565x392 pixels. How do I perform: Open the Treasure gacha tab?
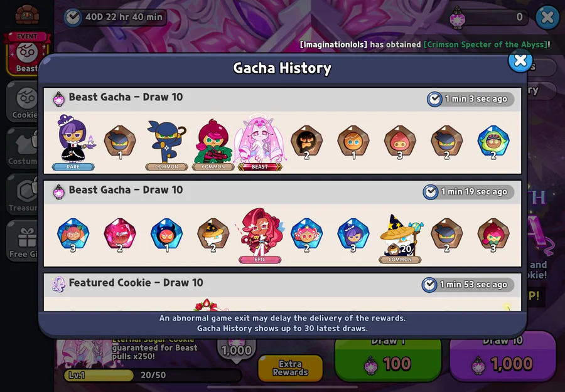pyautogui.click(x=23, y=194)
